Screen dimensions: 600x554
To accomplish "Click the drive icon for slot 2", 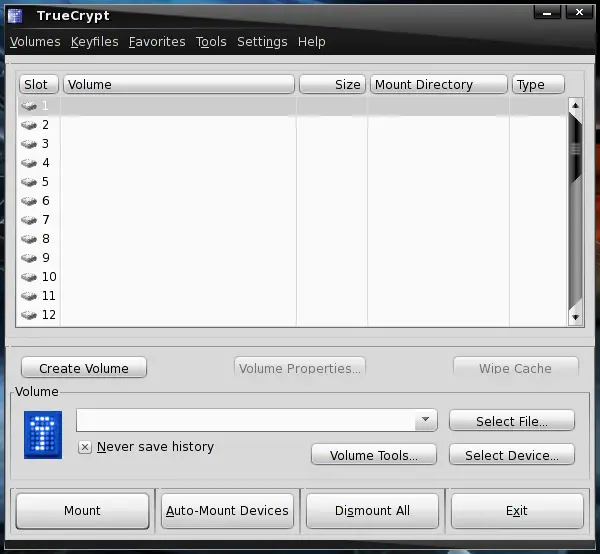I will click(x=29, y=125).
